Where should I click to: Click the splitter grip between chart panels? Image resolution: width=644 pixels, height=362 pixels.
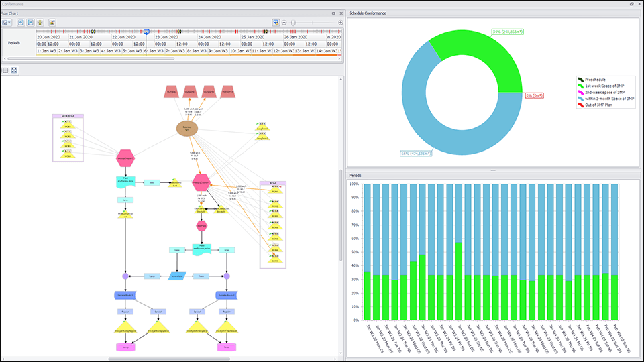pyautogui.click(x=493, y=170)
